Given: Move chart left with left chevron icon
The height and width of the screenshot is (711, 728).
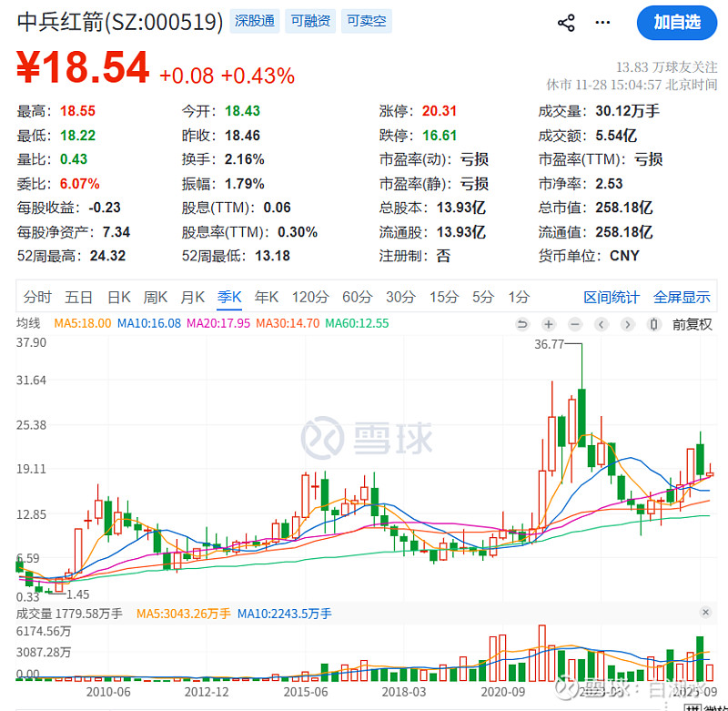Looking at the screenshot, I should pos(602,324).
